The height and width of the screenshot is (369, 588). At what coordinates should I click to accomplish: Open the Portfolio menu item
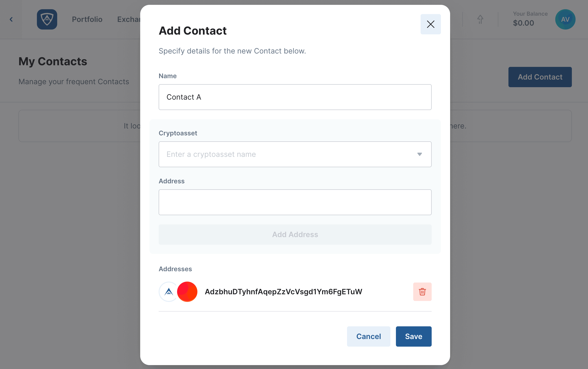click(87, 19)
